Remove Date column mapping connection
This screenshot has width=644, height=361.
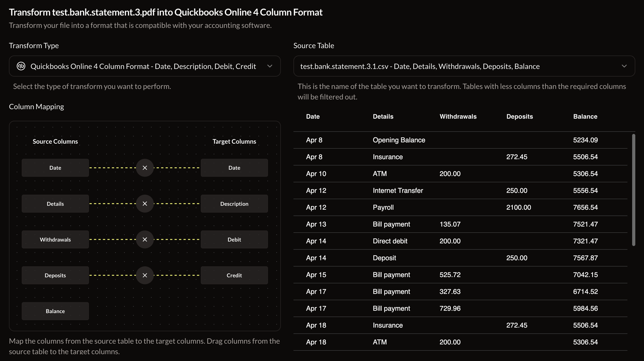(x=145, y=168)
